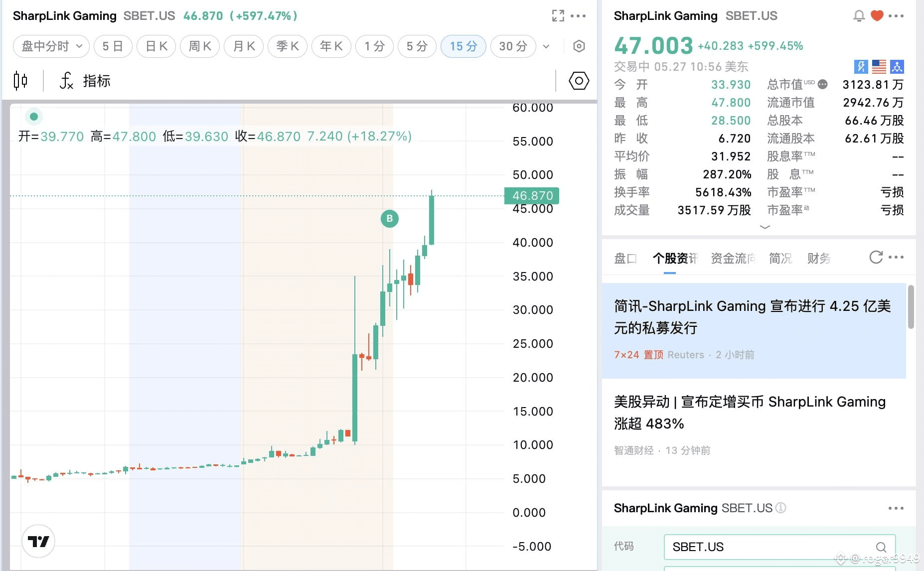Select 5分 timeframe
The height and width of the screenshot is (571, 924).
click(x=417, y=46)
